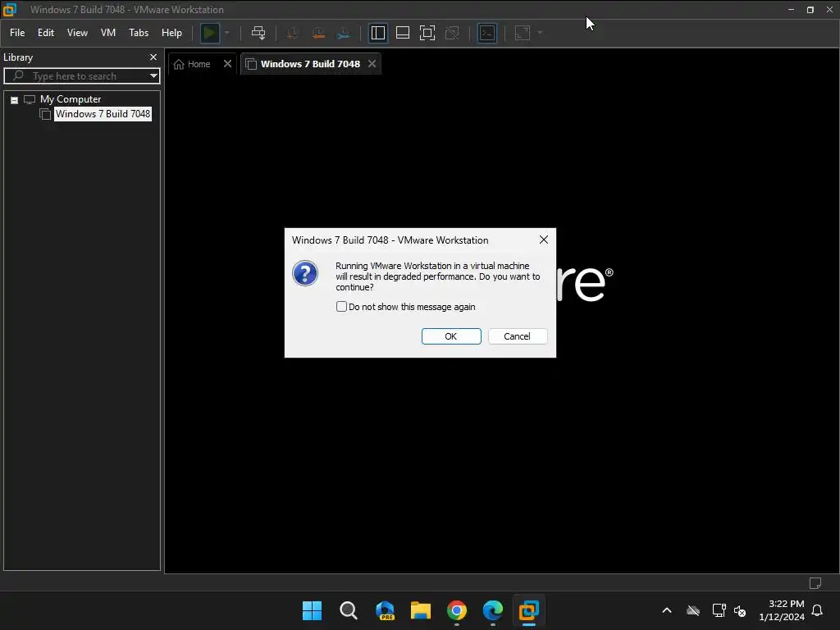Screen dimensions: 840x630
Task: Click the network display tray icon
Action: (719, 610)
